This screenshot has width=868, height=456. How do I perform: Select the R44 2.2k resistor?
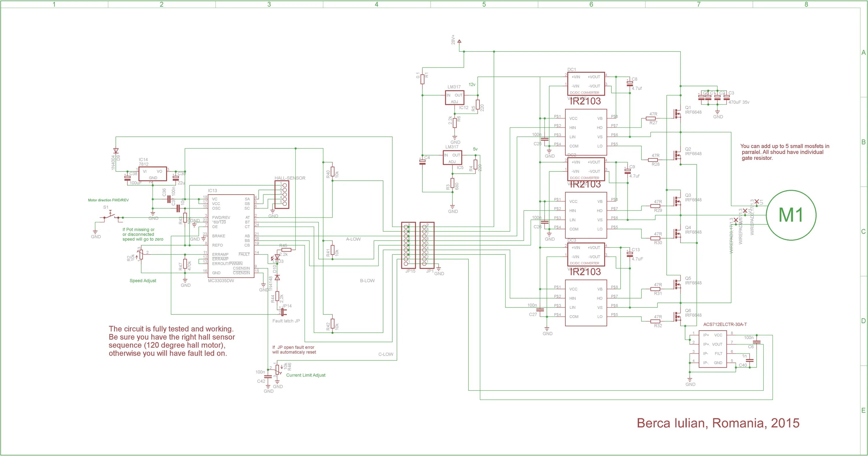pyautogui.click(x=277, y=296)
